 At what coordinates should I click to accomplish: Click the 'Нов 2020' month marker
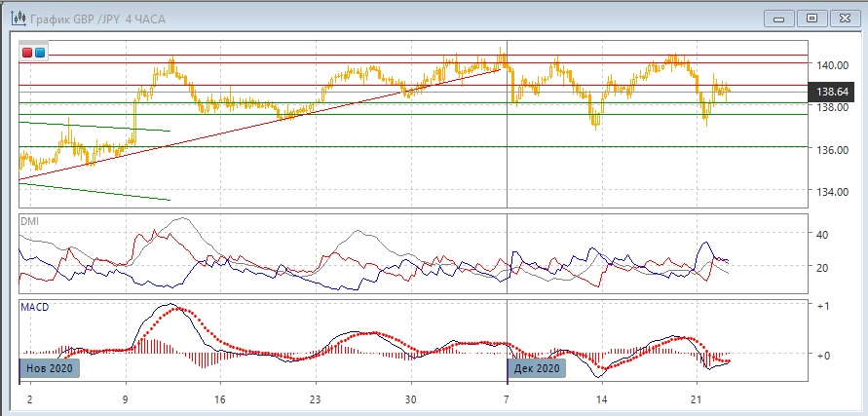click(50, 368)
